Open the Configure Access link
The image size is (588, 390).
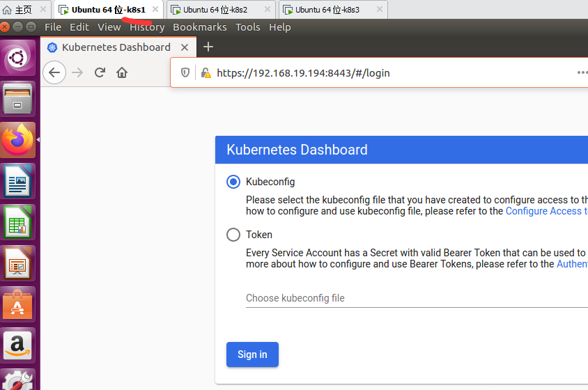click(x=547, y=211)
